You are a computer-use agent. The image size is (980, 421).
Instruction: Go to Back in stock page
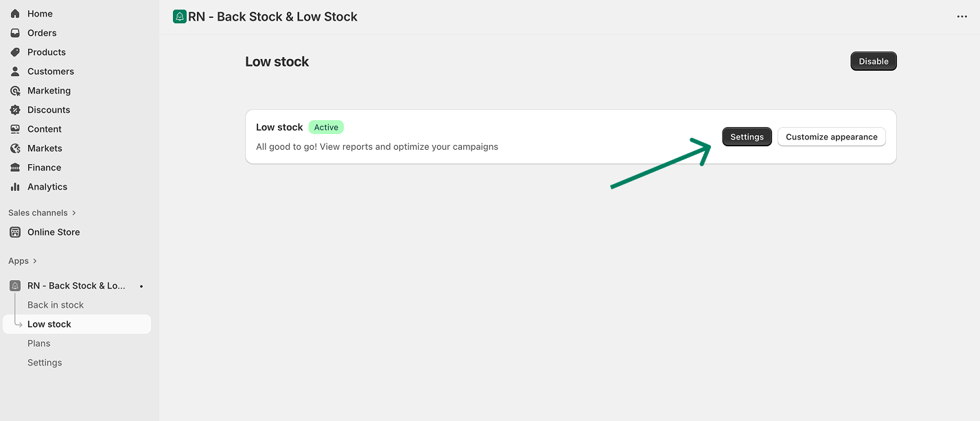pos(56,305)
